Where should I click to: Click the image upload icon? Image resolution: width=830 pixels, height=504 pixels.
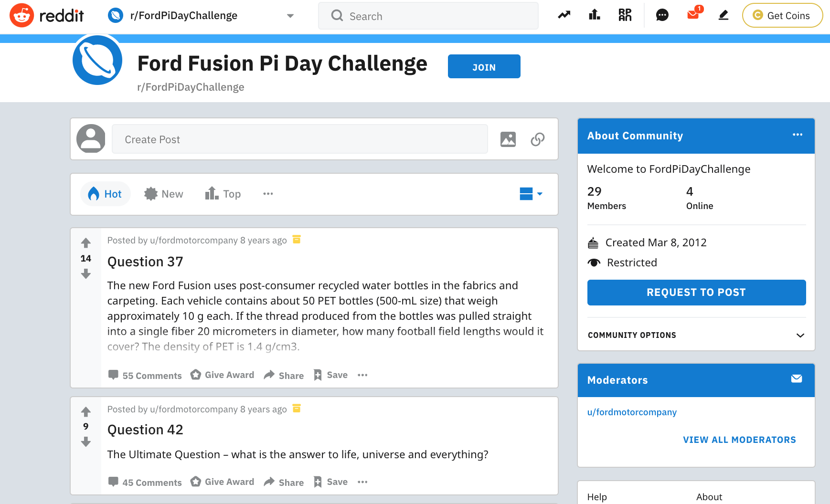click(x=508, y=139)
